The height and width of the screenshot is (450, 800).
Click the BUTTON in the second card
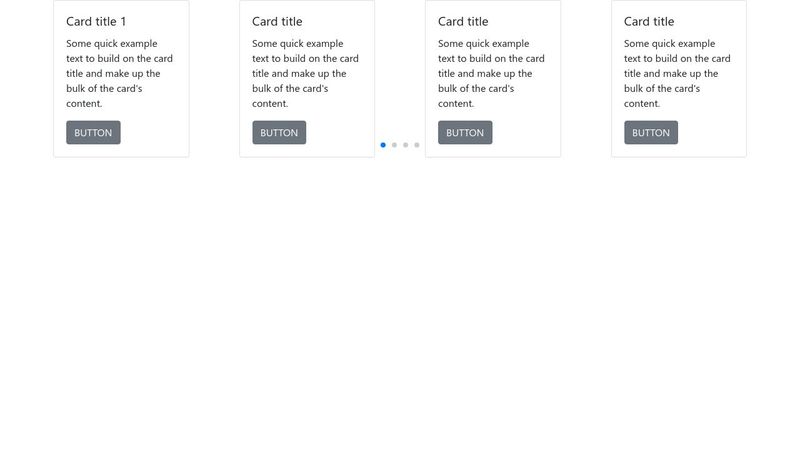click(279, 133)
